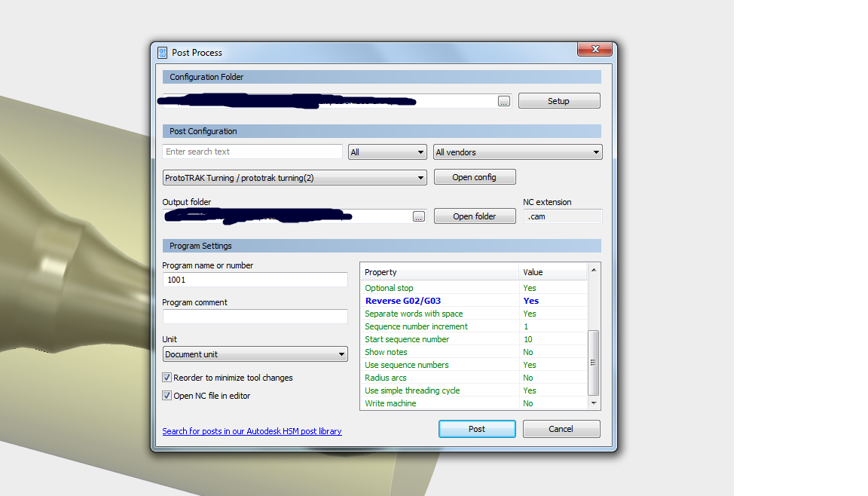This screenshot has height=496, width=868.
Task: Expand the ProtoTRAK Turning post dropdown
Action: [295, 178]
